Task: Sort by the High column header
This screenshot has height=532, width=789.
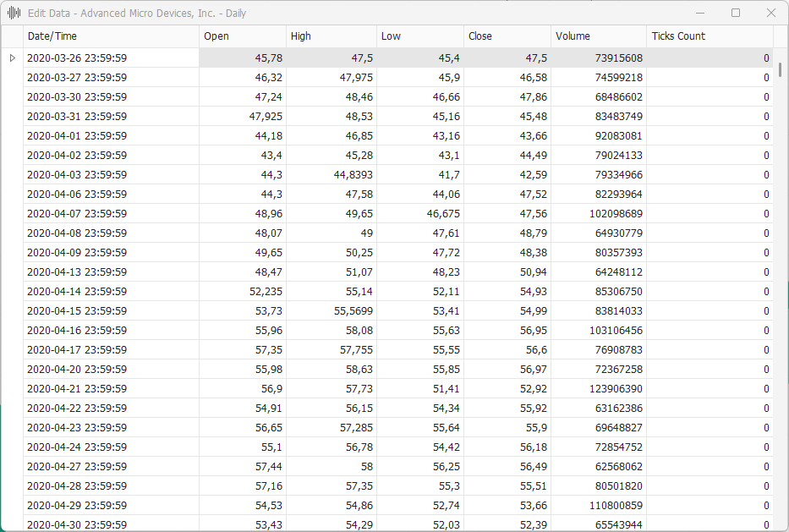Action: pyautogui.click(x=331, y=36)
